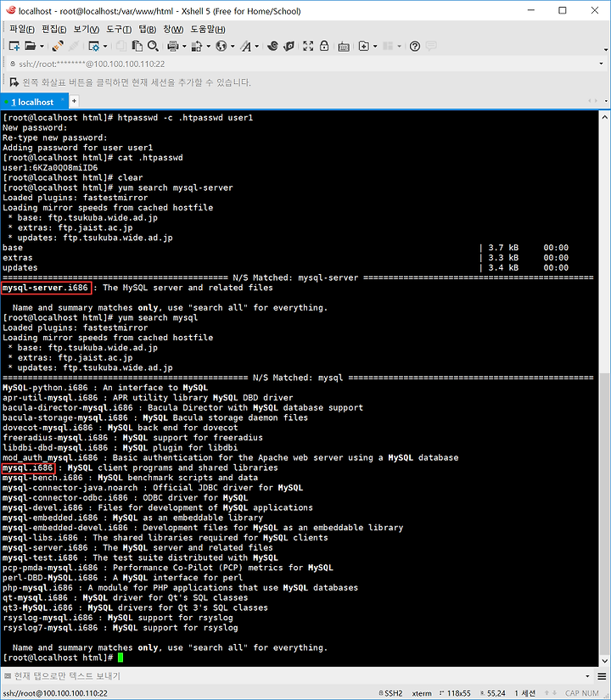Open the 탭(B) menu
Viewport: 611px width, 700px height.
point(148,30)
